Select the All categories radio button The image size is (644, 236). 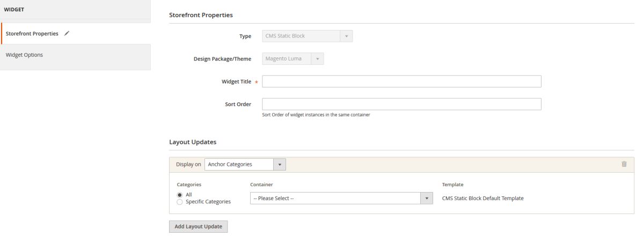click(180, 195)
